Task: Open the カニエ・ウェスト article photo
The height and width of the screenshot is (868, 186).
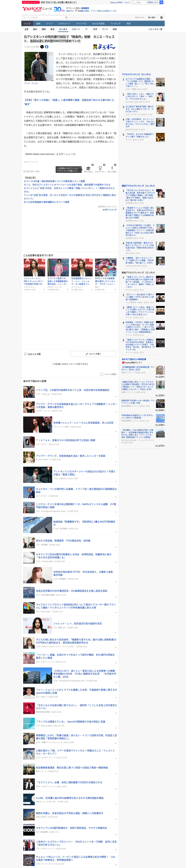Action: [39, 66]
